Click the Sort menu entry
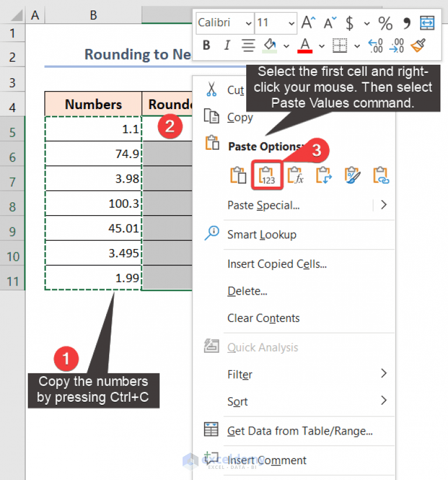448x480 pixels. click(x=237, y=401)
